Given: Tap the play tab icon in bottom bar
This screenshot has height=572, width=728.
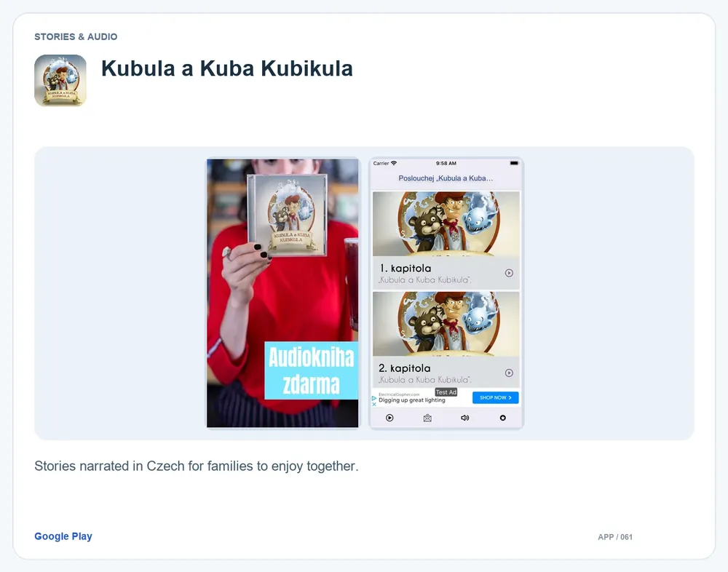Looking at the screenshot, I should [389, 418].
